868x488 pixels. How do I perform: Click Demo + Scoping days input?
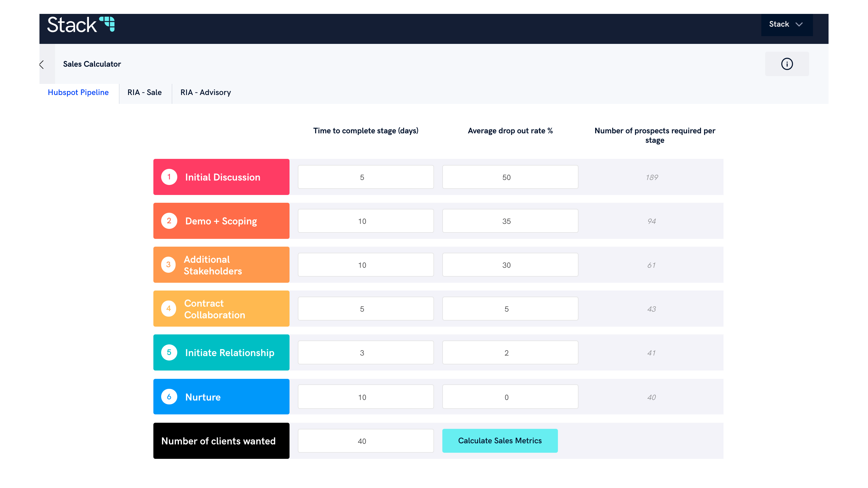(366, 221)
